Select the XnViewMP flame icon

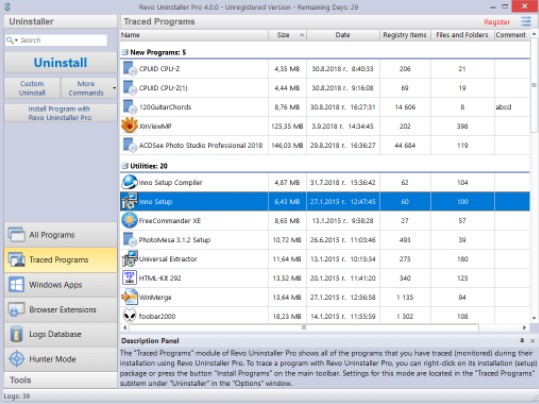129,125
